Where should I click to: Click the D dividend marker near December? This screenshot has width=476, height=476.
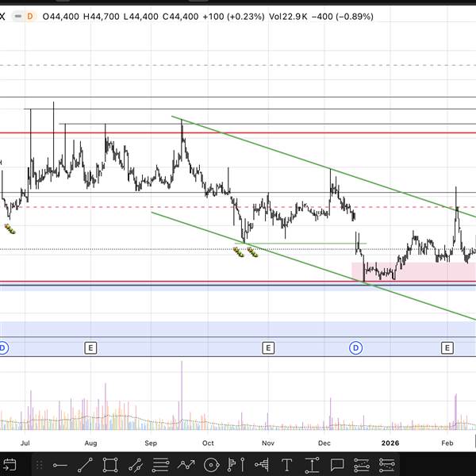(x=356, y=347)
